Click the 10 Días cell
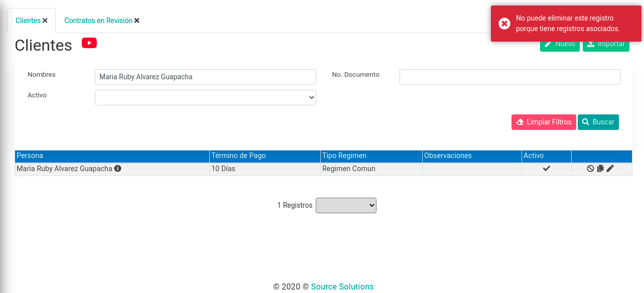The width and height of the screenshot is (644, 293). pyautogui.click(x=265, y=169)
